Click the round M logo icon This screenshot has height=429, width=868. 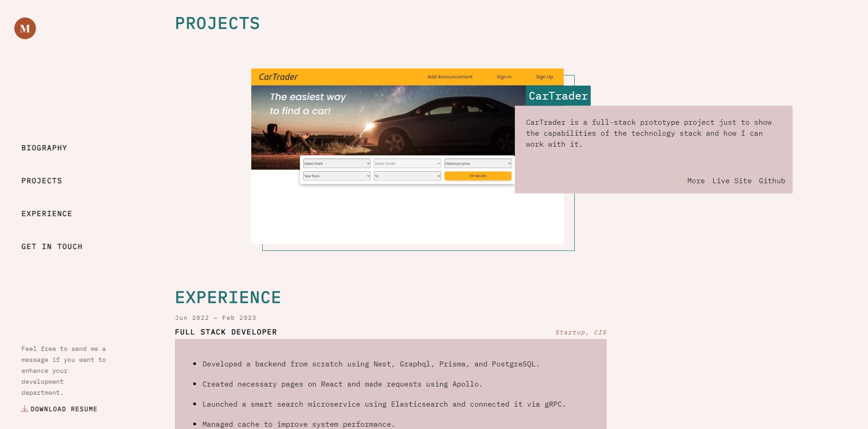pos(25,28)
